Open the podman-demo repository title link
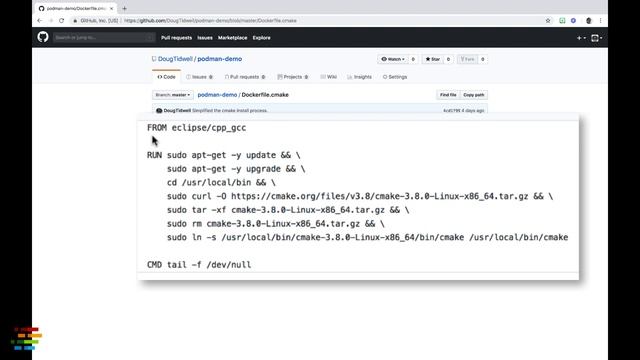The image size is (640, 360). tap(220, 59)
